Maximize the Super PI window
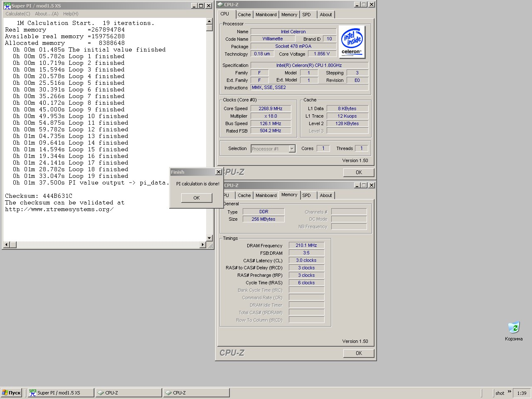Image resolution: width=532 pixels, height=399 pixels. [201, 6]
